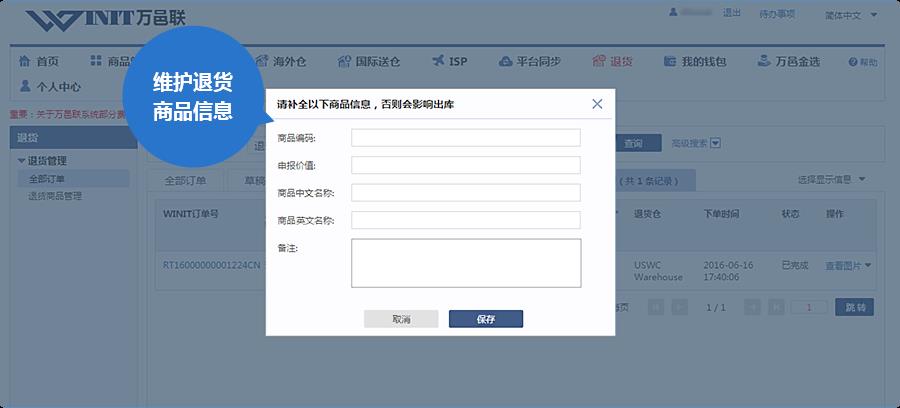The height and width of the screenshot is (408, 900).
Task: Click the 商品编码 input field
Action: (465, 138)
